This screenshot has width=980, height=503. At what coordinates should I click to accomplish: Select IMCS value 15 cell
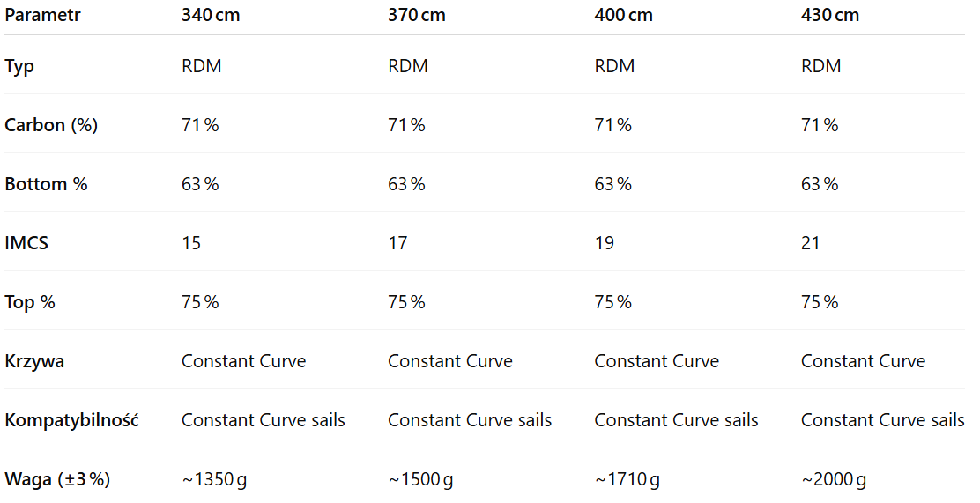pyautogui.click(x=191, y=243)
